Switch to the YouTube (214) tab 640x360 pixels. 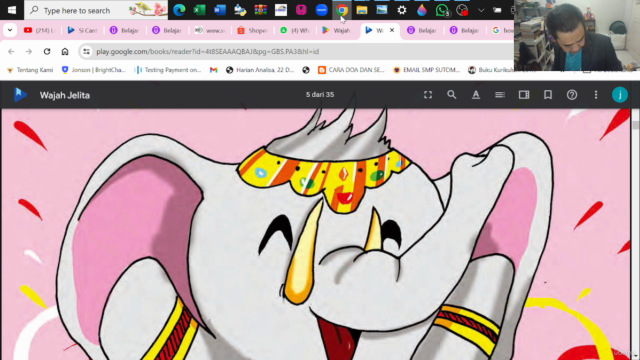click(40, 30)
